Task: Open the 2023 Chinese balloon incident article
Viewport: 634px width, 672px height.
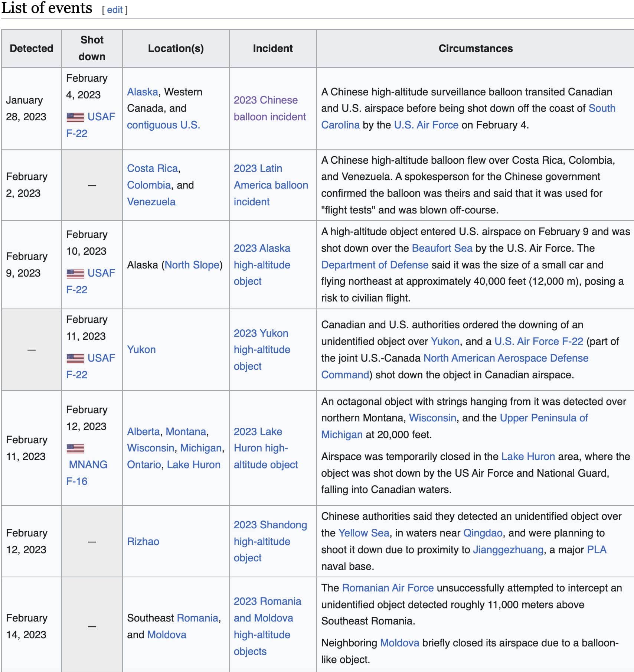Action: 269,108
